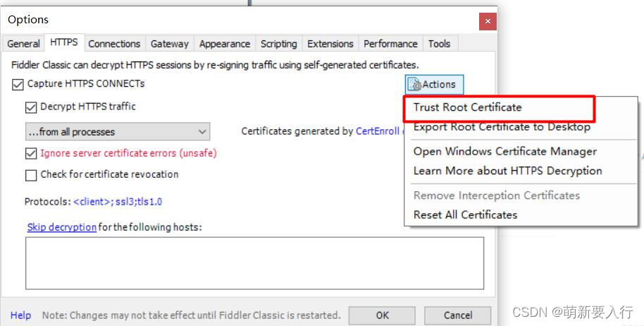Go to the Gateway tab
644x326 pixels.
point(169,44)
